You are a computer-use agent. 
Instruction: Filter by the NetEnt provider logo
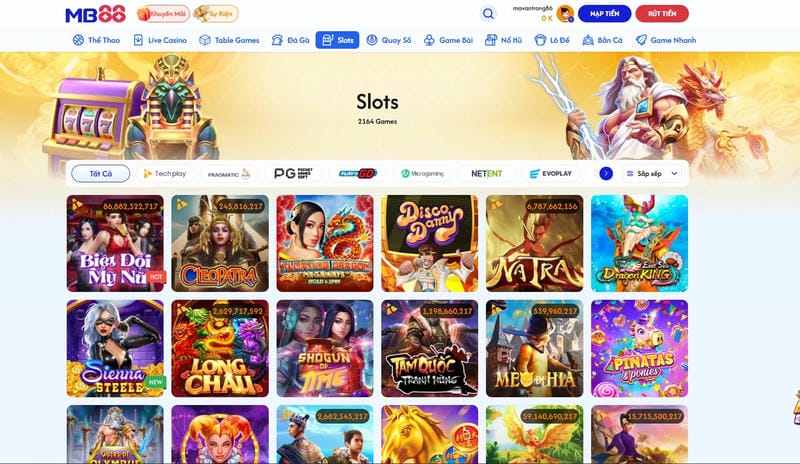(486, 174)
